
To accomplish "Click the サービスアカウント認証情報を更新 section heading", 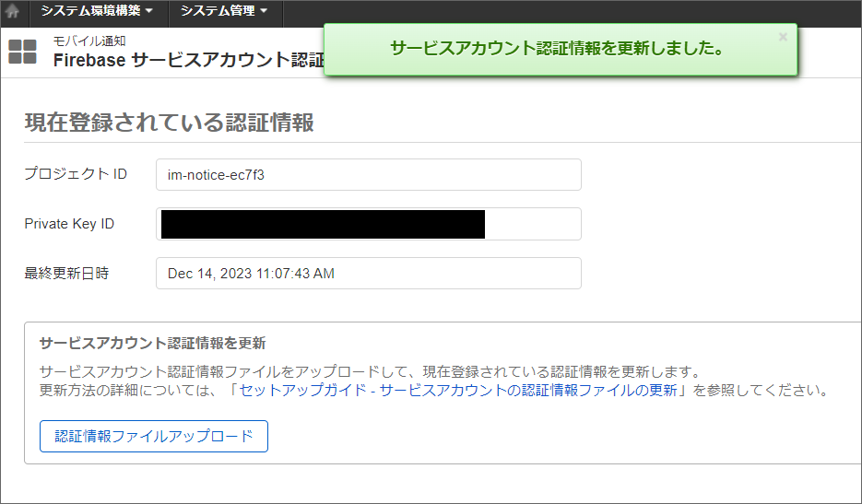I will pyautogui.click(x=153, y=344).
